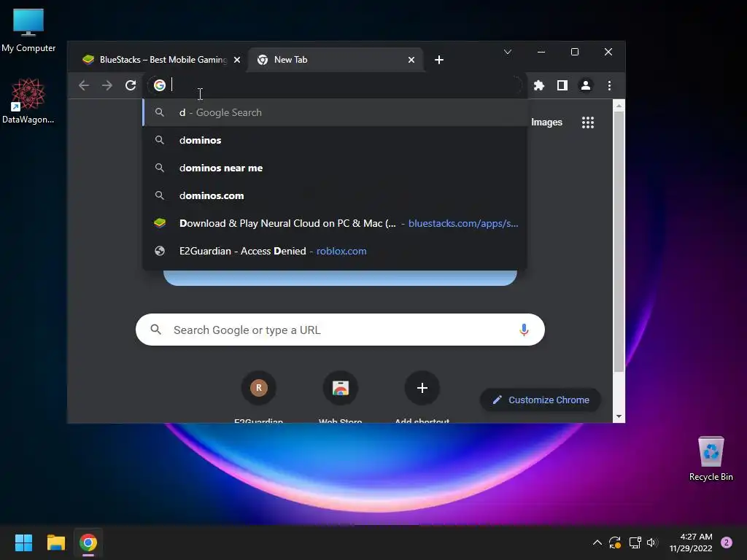Viewport: 747px width, 560px height.
Task: Select the 'dominos near me' suggestion
Action: click(335, 168)
